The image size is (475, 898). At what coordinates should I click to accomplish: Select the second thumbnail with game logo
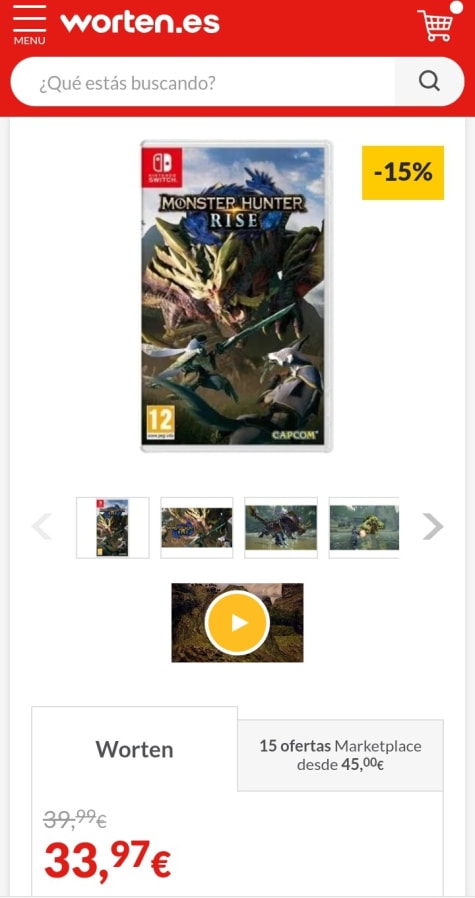point(197,527)
